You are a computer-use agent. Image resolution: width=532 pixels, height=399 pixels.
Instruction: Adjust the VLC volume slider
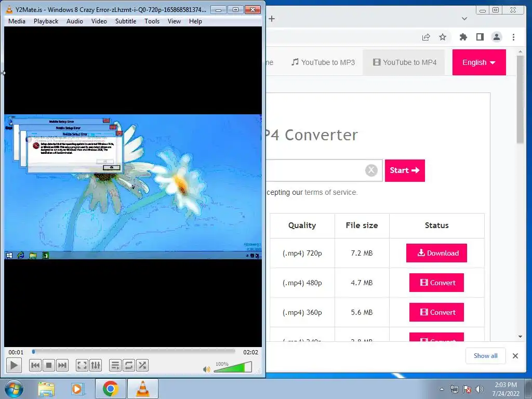tap(233, 367)
